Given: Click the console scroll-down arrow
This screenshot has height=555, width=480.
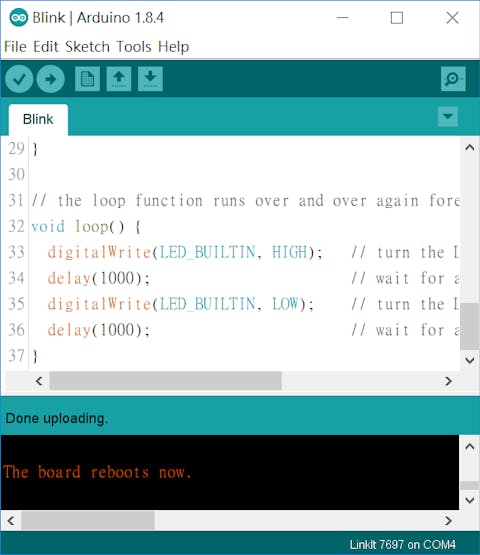Looking at the screenshot, I should pos(470,500).
